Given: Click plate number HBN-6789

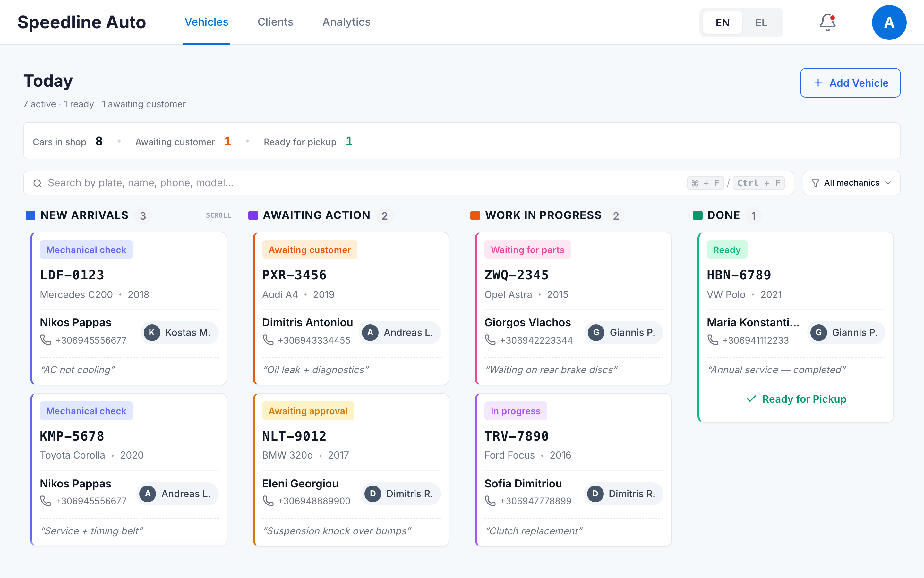Looking at the screenshot, I should pos(739,275).
